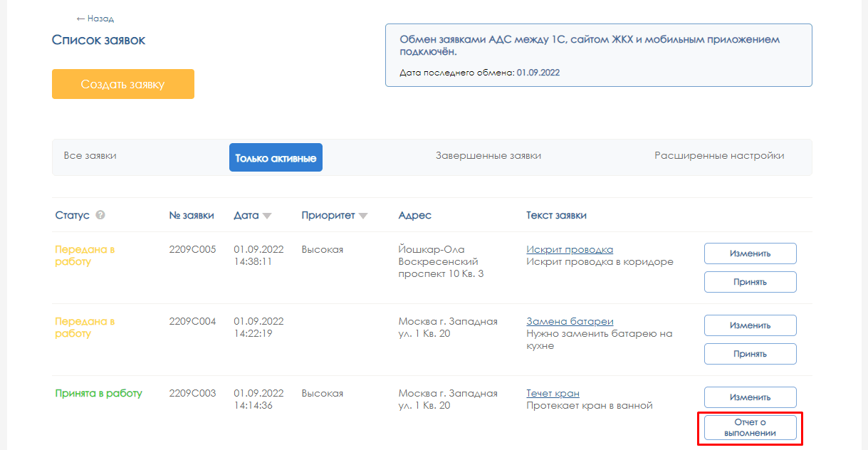This screenshot has height=450, width=868.
Task: Switch to the Все заявки tab
Action: [90, 155]
